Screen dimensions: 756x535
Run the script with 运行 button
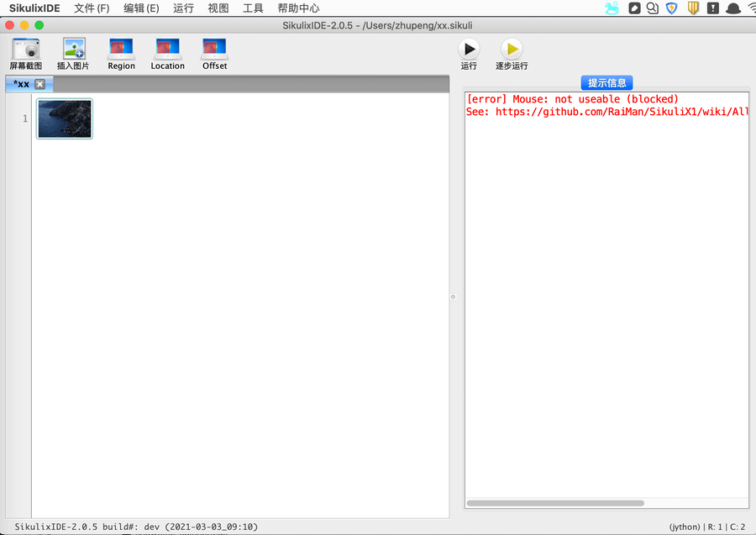[x=469, y=54]
